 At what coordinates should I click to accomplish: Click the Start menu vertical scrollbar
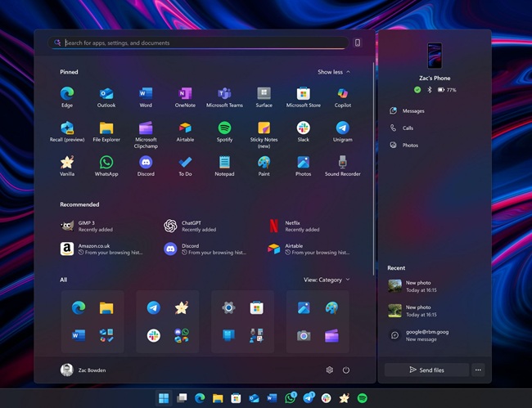coord(374,168)
